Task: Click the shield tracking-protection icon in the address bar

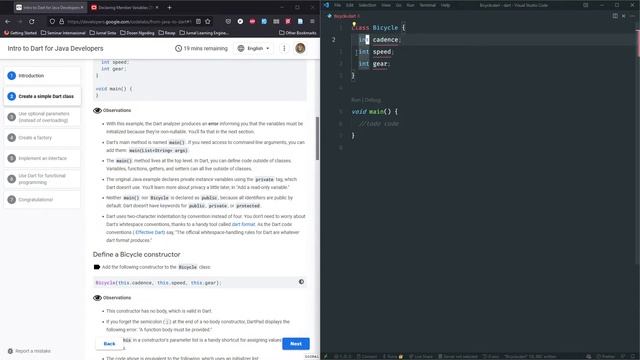Action: tap(52, 21)
